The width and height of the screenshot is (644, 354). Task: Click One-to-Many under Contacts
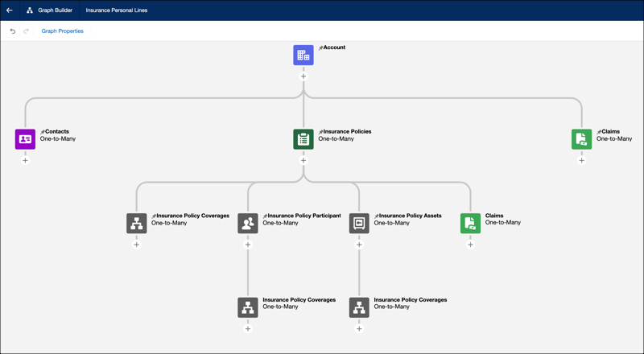pos(58,139)
